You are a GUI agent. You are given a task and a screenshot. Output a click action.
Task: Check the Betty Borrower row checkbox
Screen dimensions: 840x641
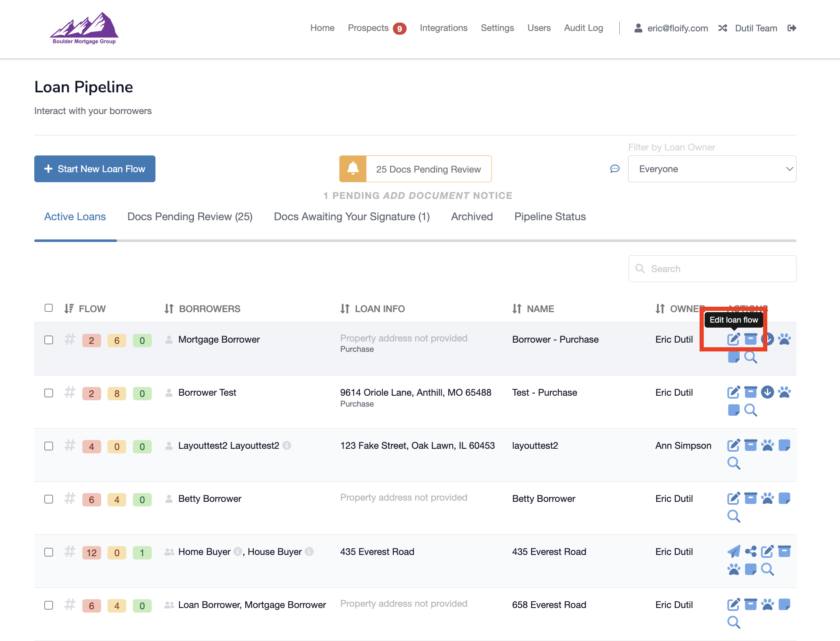pos(48,499)
